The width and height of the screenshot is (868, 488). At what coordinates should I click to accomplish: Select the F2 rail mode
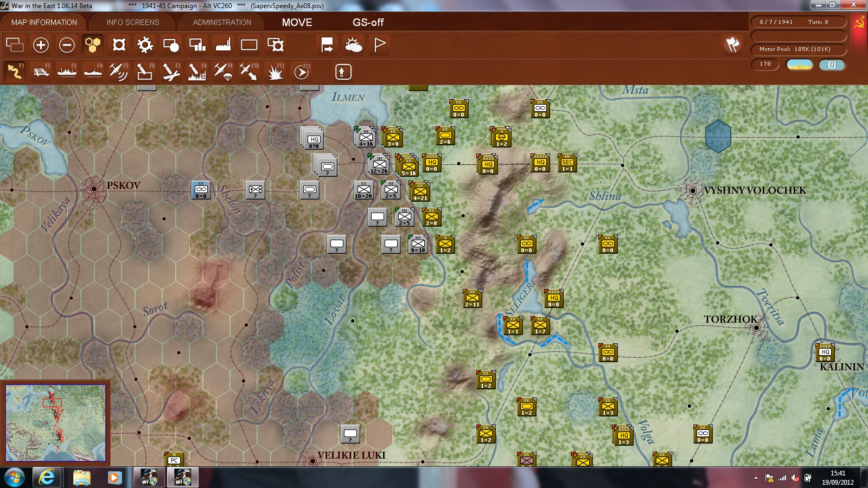pyautogui.click(x=41, y=71)
